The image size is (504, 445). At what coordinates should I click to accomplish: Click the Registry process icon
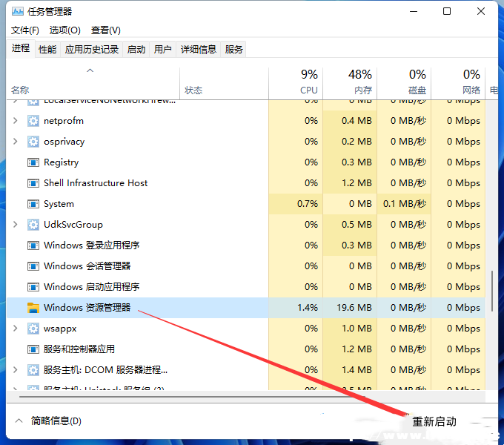[33, 162]
